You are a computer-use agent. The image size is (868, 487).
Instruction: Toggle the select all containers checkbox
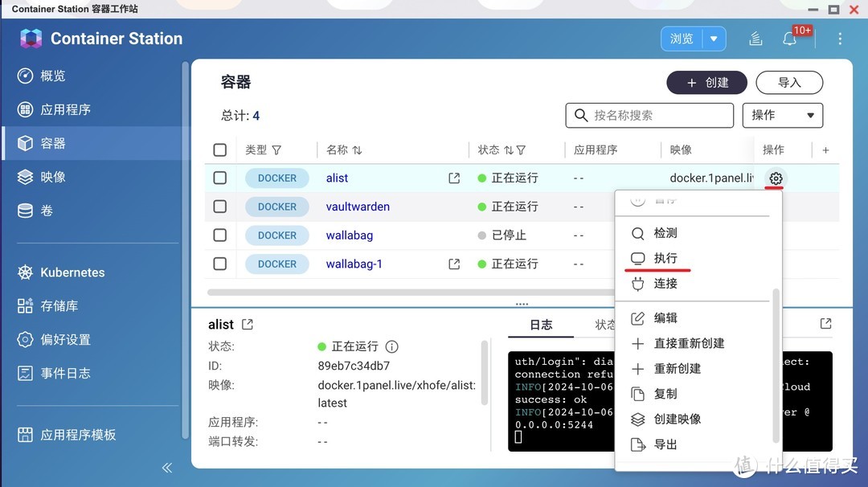coord(220,150)
